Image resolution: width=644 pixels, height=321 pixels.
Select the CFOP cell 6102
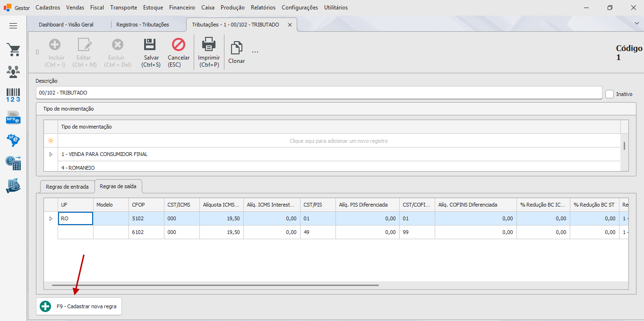[x=146, y=232]
